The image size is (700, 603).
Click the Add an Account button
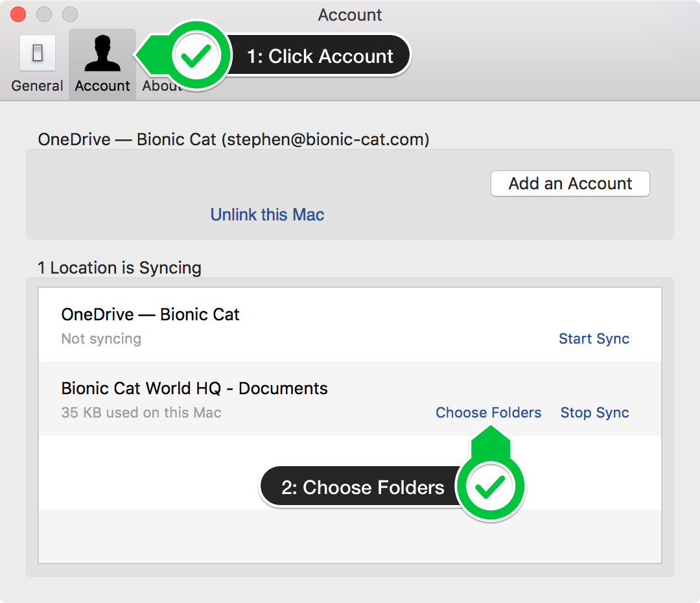pyautogui.click(x=570, y=183)
